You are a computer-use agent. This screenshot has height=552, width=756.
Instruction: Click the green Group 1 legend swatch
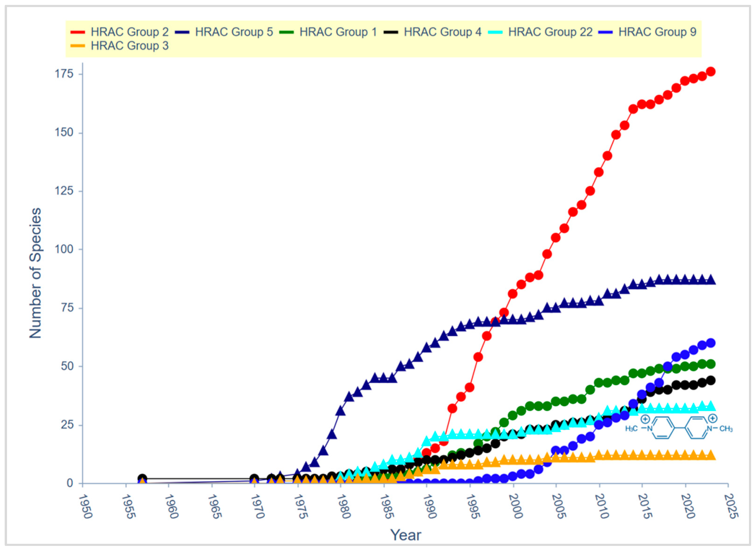click(287, 32)
